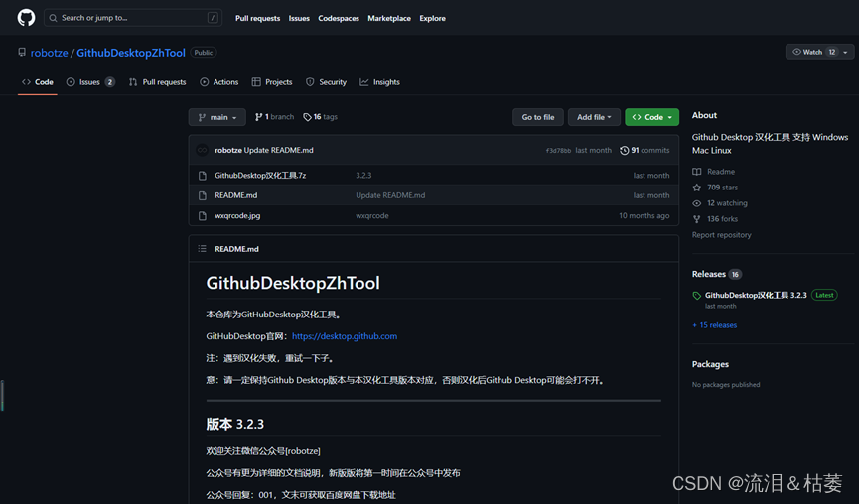This screenshot has height=504, width=859.
Task: Switch to the Security tab
Action: click(326, 82)
